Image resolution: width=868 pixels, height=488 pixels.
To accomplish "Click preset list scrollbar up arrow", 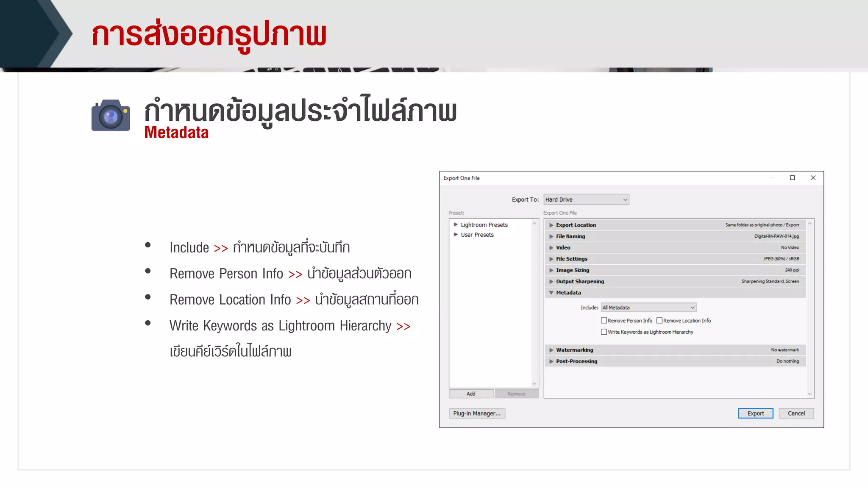I will 534,223.
